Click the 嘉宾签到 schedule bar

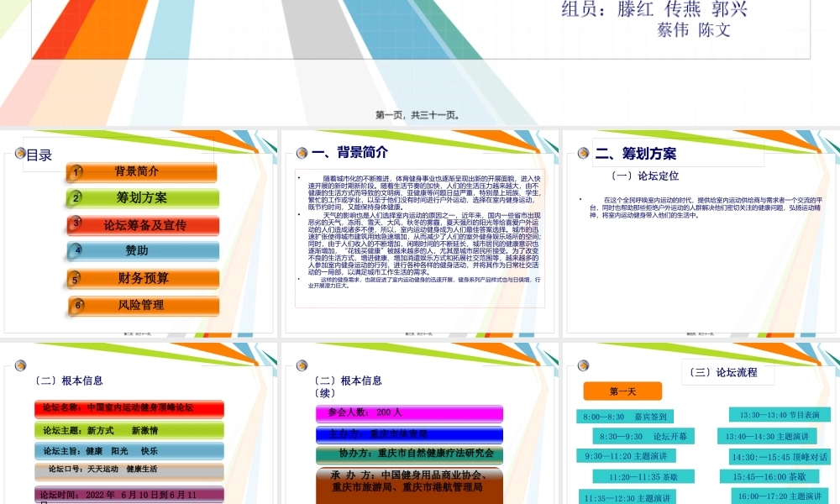tap(627, 416)
